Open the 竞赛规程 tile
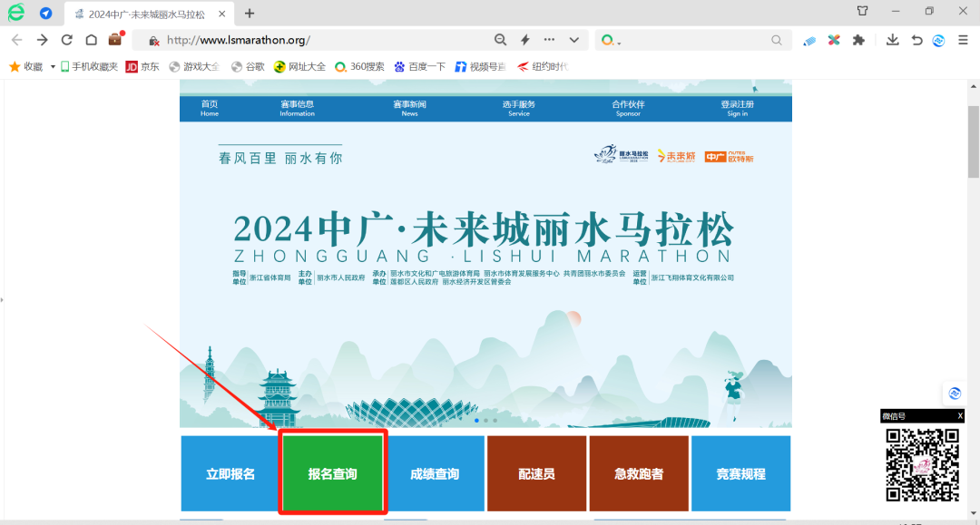980x525 pixels. coord(740,473)
